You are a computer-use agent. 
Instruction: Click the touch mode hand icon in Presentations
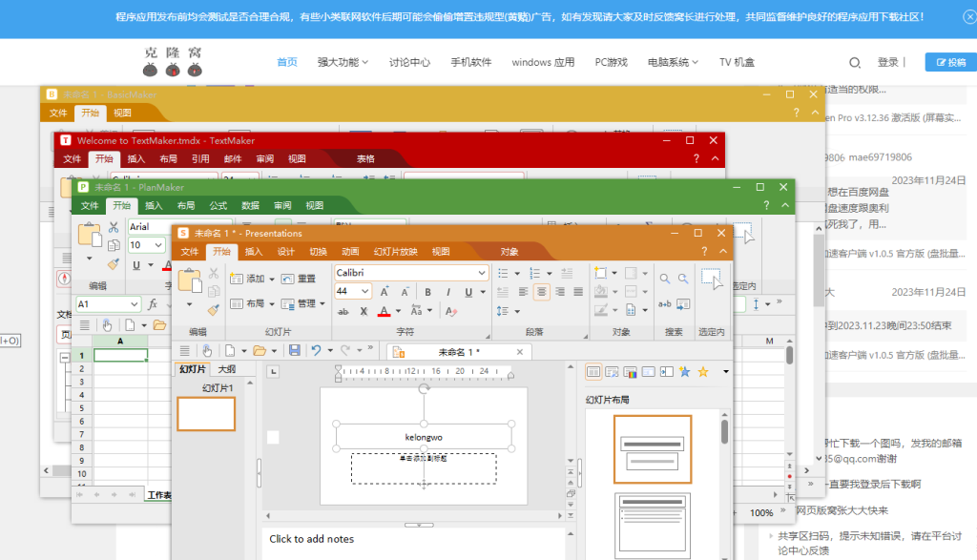207,351
